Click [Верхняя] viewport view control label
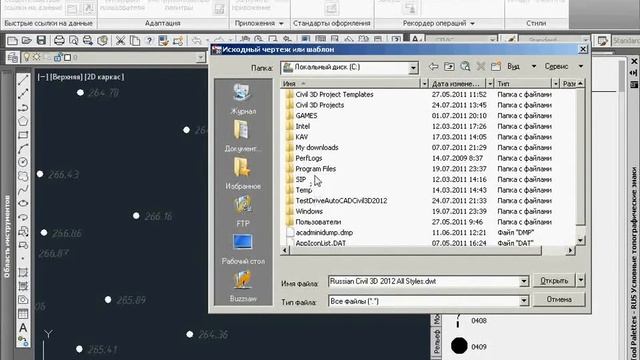This screenshot has height=360, width=640. coord(67,77)
